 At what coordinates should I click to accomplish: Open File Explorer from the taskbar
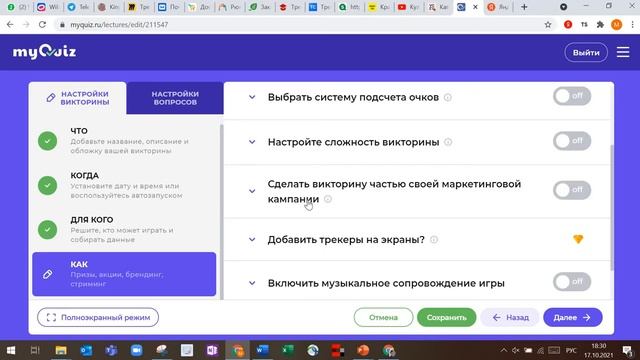tap(61, 350)
